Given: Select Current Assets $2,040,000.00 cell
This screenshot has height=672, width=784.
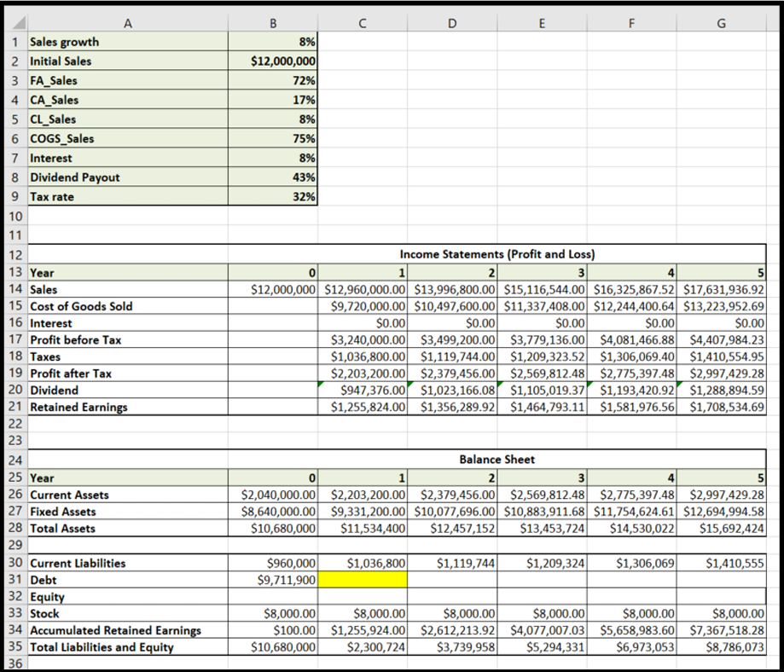Looking at the screenshot, I should (273, 495).
